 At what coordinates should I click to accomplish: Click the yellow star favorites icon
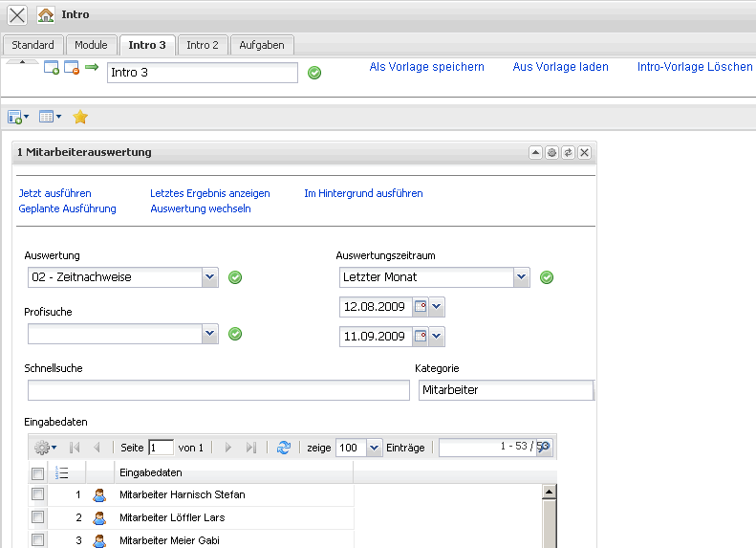coord(80,117)
